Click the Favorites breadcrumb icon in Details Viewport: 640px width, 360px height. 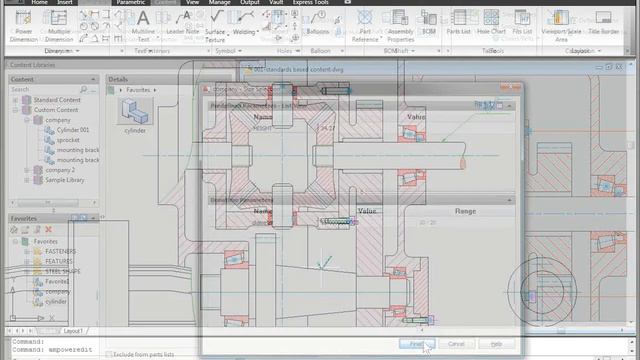(111, 90)
